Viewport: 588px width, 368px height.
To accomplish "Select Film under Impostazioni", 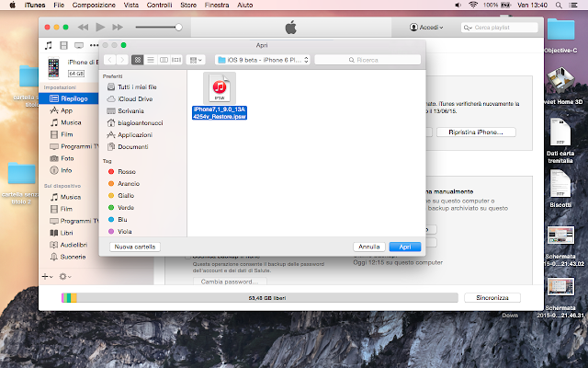I will pos(62,134).
